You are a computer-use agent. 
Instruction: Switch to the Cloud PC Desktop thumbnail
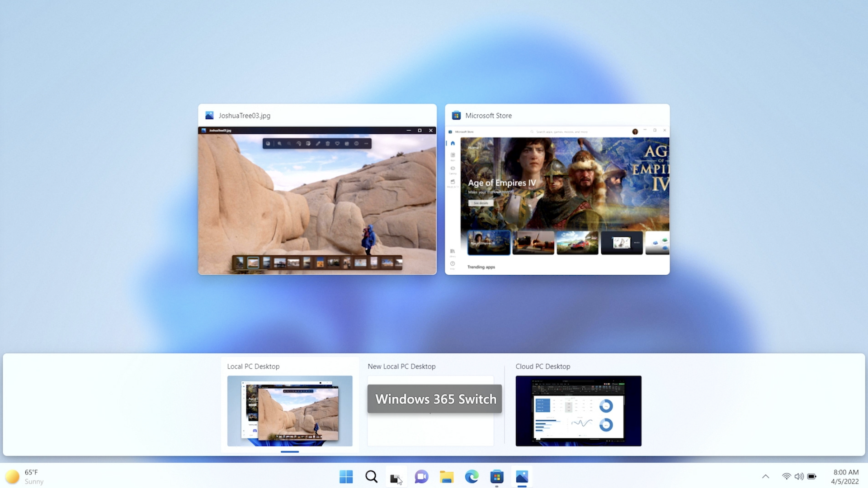[x=578, y=411]
